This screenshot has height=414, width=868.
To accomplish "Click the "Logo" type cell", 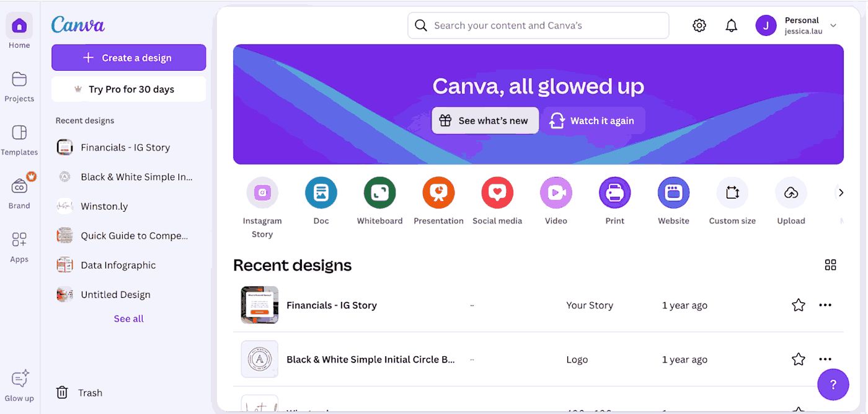I will click(577, 359).
